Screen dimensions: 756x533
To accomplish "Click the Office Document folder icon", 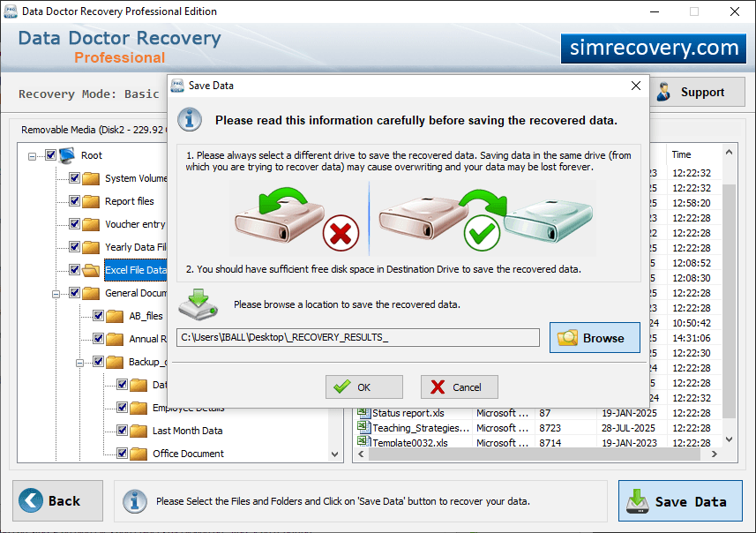I will click(138, 454).
